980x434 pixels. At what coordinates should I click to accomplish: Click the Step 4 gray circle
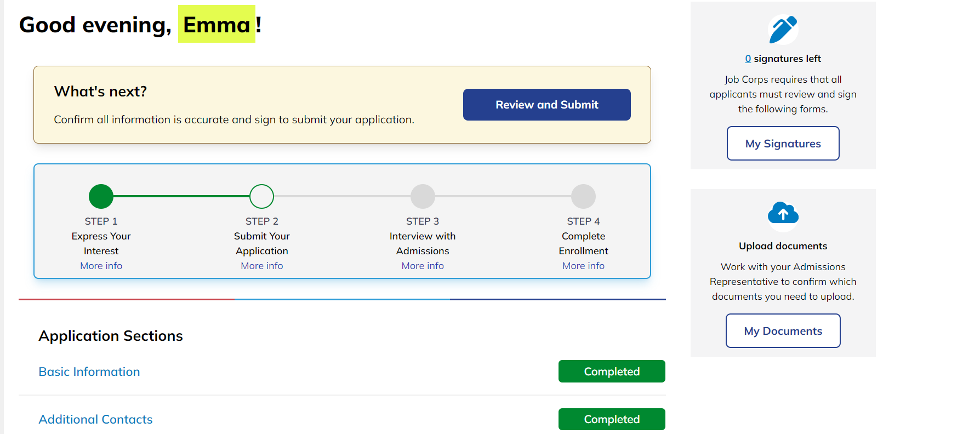pyautogui.click(x=583, y=196)
